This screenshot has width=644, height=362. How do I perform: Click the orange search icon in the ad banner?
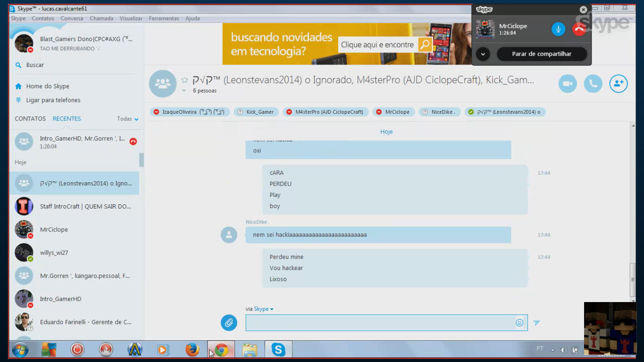426,45
